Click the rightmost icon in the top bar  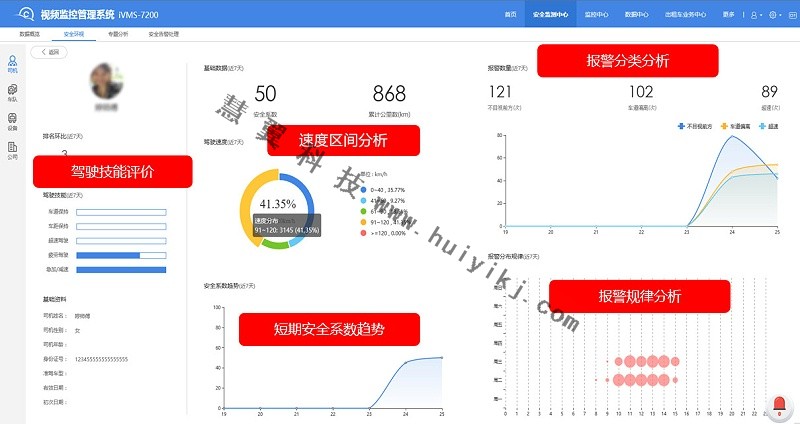pyautogui.click(x=791, y=15)
